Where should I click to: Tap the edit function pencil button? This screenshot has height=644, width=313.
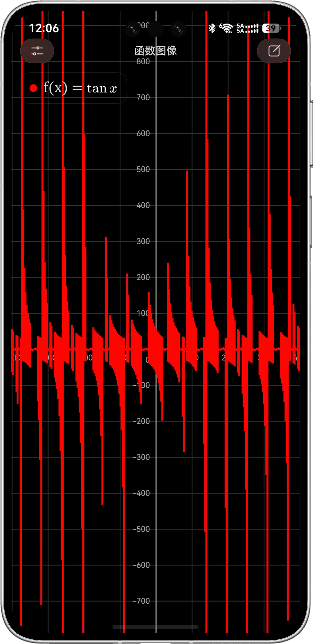[274, 51]
